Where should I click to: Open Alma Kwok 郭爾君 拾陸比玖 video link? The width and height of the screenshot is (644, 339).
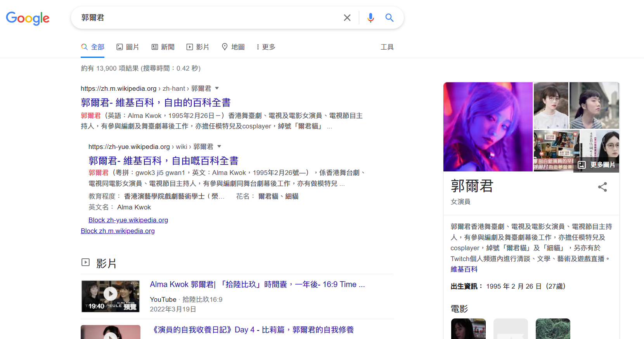pos(257,284)
